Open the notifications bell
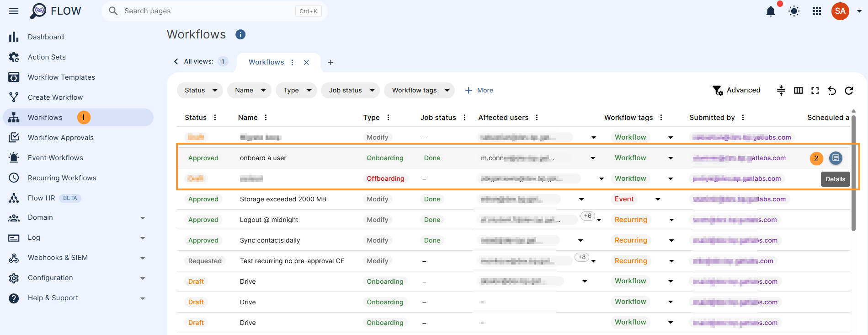868x335 pixels. 771,11
